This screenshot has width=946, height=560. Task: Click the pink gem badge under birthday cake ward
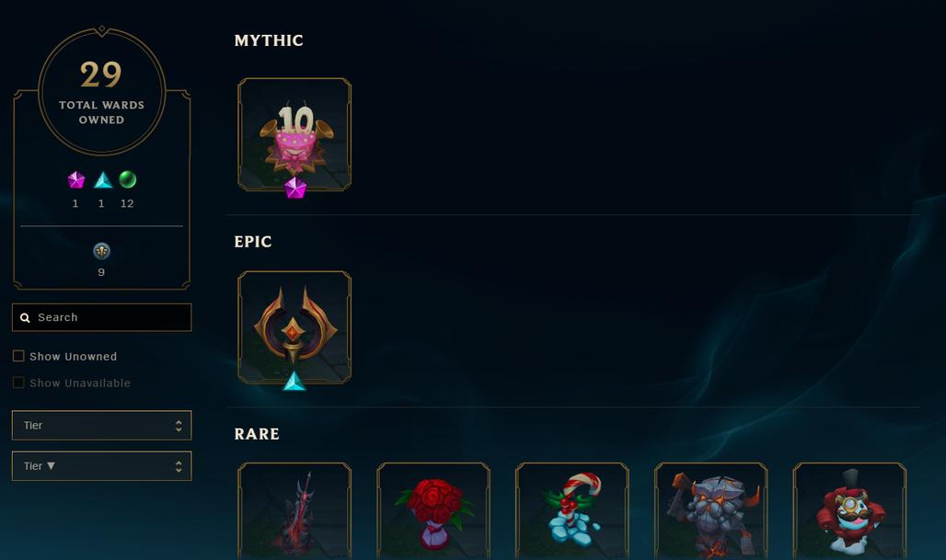click(x=295, y=189)
